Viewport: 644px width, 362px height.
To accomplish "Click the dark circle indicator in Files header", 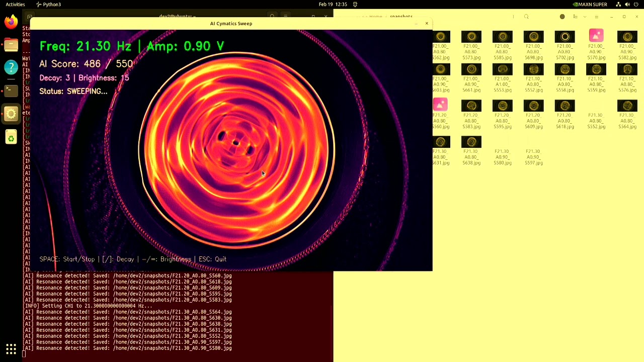I will [x=562, y=17].
